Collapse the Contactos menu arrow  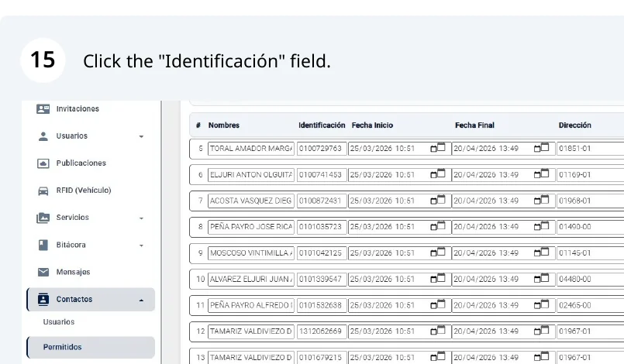coord(141,300)
